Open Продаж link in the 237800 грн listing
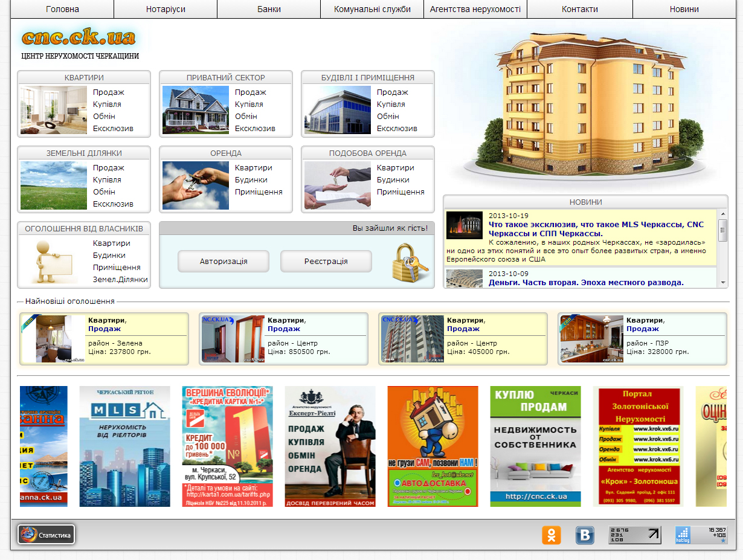This screenshot has height=560, width=743. click(x=105, y=329)
